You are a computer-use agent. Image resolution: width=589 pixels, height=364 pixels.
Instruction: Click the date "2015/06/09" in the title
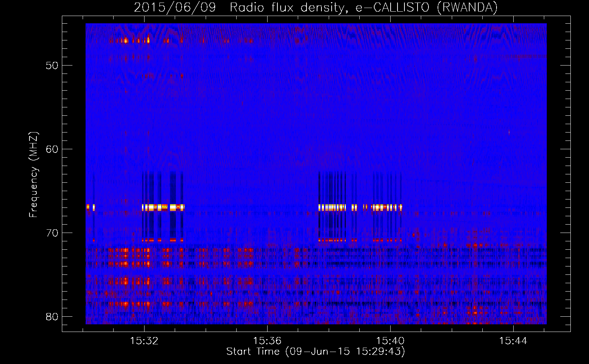pos(175,7)
